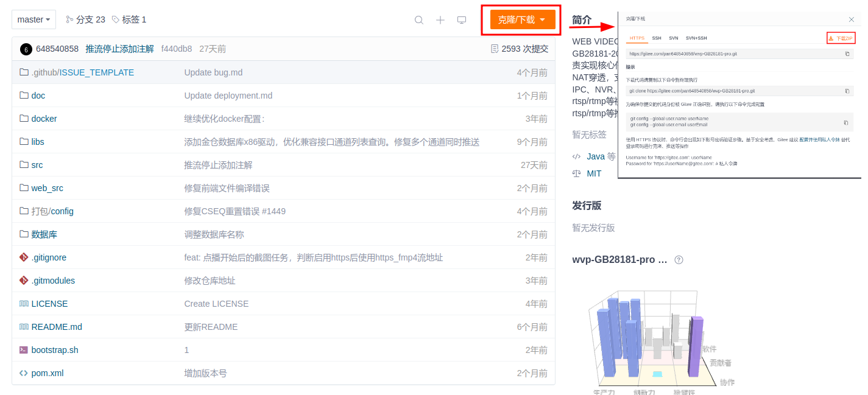Select the SVN+SSH tab

(696, 38)
